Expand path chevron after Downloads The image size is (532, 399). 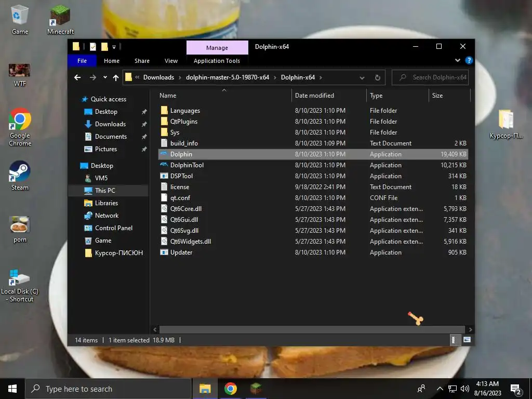180,77
